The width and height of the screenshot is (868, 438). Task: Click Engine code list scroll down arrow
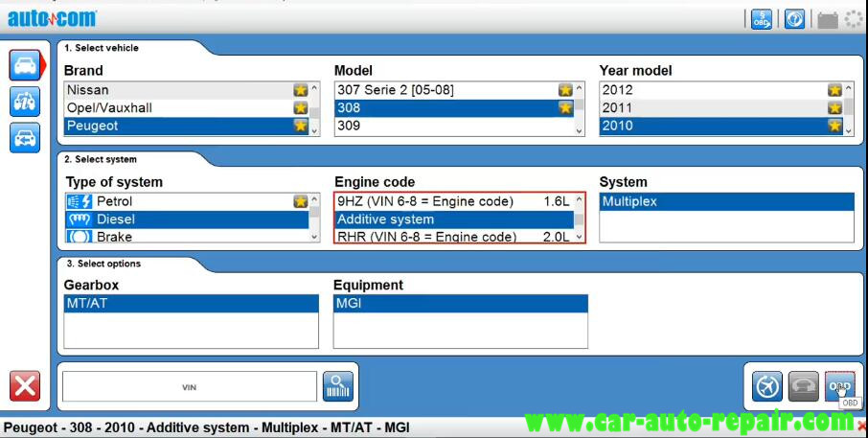pos(579,237)
